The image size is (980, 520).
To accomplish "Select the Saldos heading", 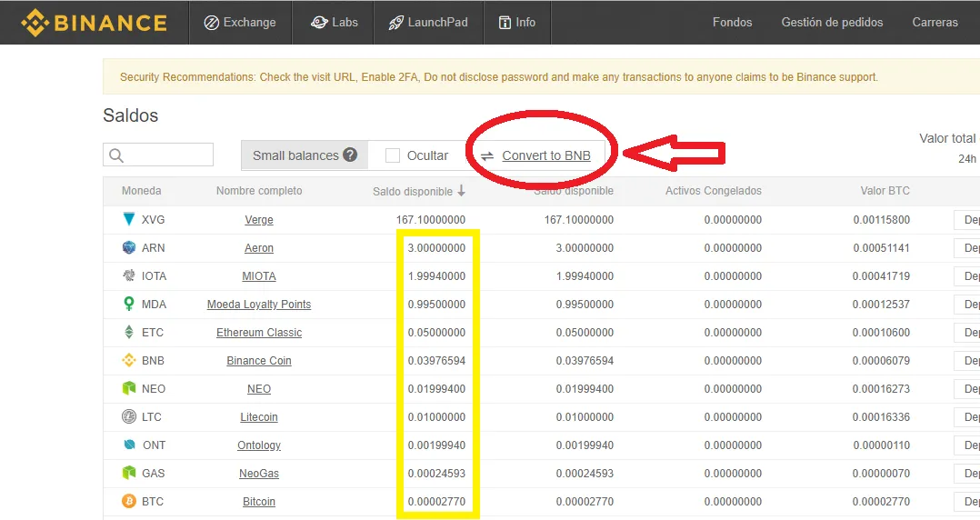I will click(x=131, y=115).
